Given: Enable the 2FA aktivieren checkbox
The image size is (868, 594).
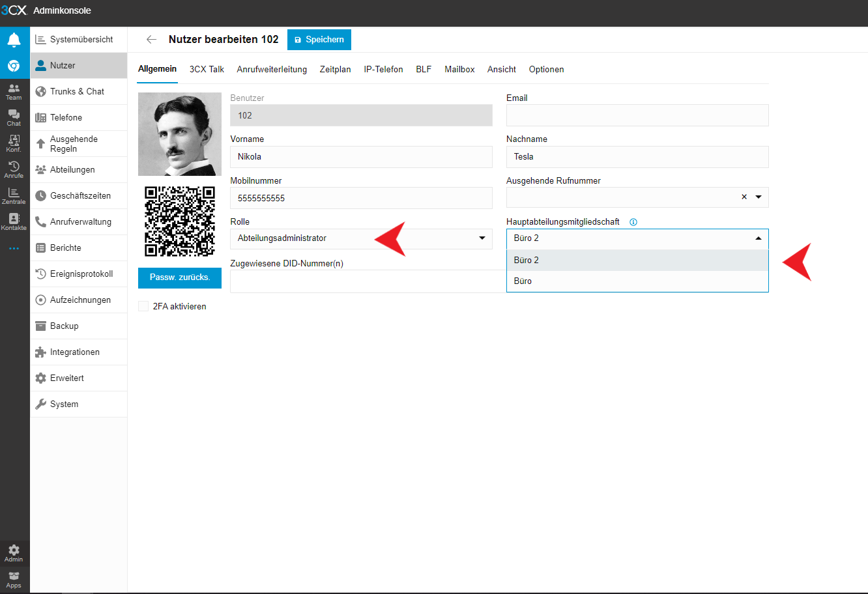Looking at the screenshot, I should [x=143, y=306].
